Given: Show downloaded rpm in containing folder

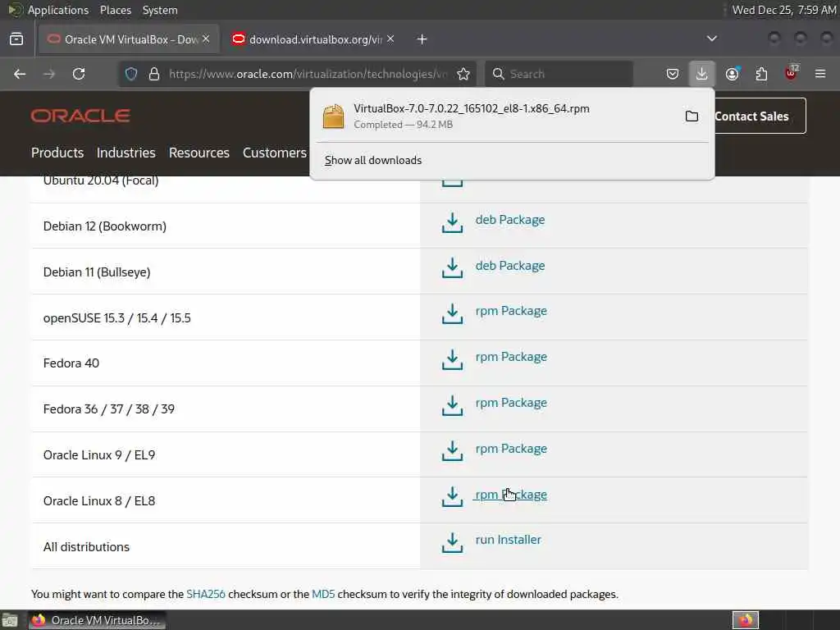Looking at the screenshot, I should tap(692, 116).
